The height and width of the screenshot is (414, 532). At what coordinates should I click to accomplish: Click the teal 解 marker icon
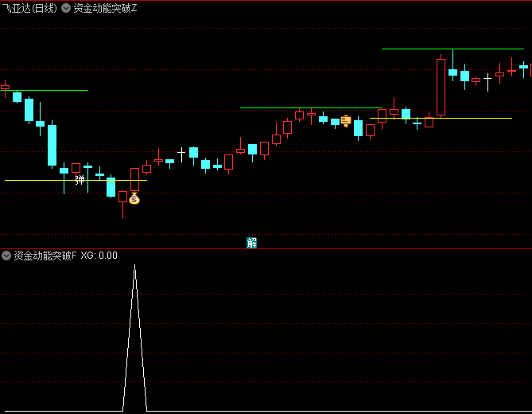click(x=252, y=243)
